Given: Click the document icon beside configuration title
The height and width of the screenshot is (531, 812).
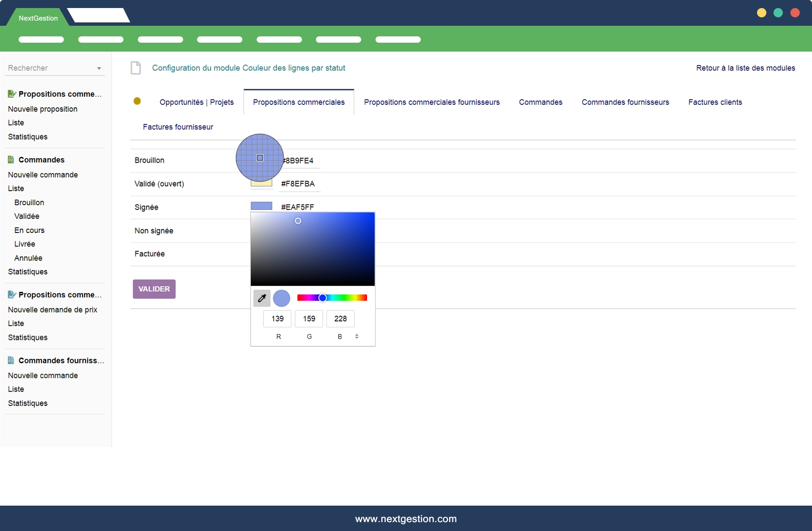Looking at the screenshot, I should tap(136, 68).
